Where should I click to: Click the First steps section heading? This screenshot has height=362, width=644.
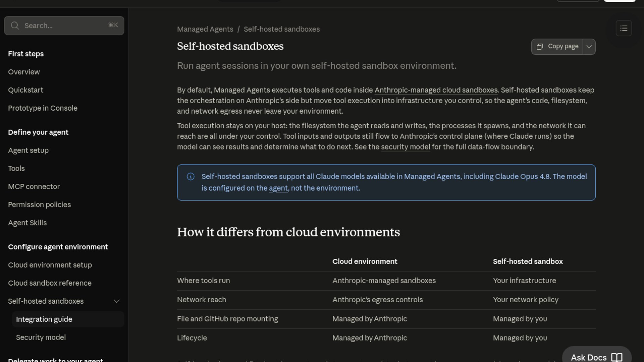coord(26,54)
